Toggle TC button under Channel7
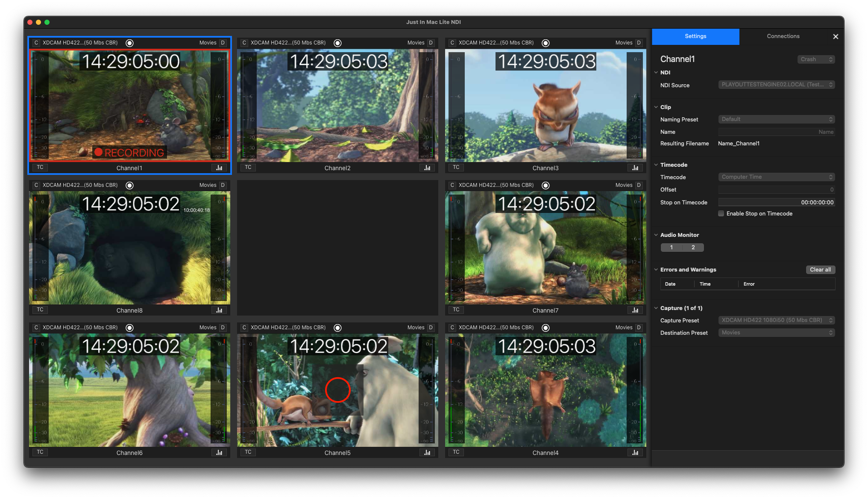The height and width of the screenshot is (499, 868). (x=456, y=310)
